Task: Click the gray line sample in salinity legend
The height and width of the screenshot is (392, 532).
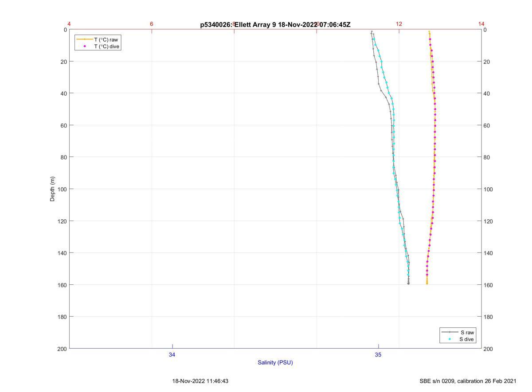Action: [450, 332]
